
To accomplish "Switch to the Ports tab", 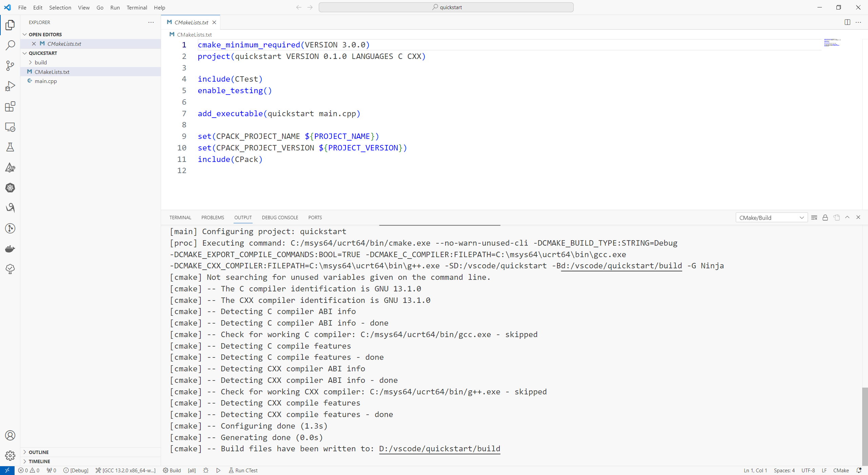I will tap(315, 218).
